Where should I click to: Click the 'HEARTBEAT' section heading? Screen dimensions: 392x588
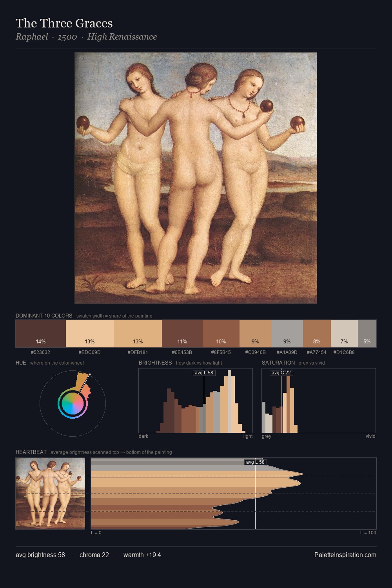[31, 452]
